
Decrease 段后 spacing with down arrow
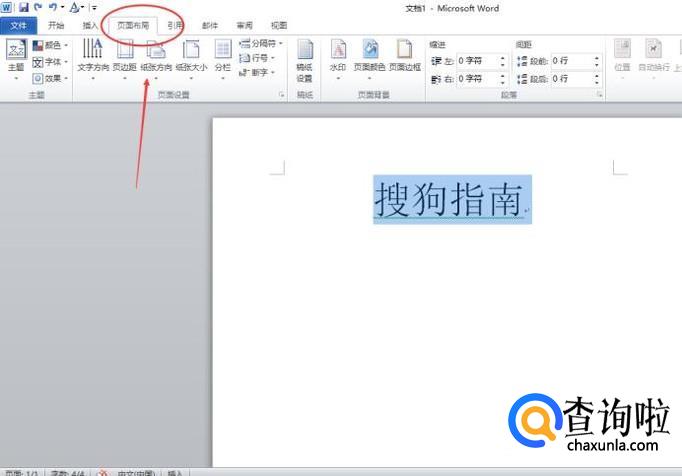[596, 83]
